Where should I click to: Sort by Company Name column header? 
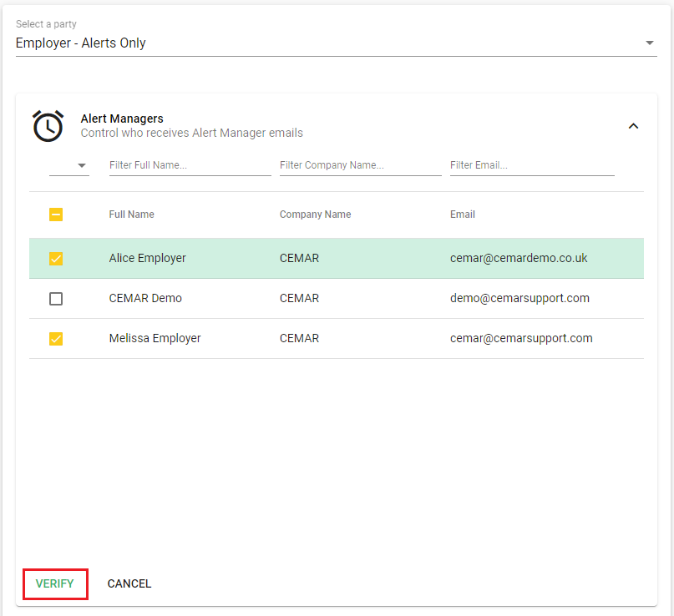pos(315,215)
